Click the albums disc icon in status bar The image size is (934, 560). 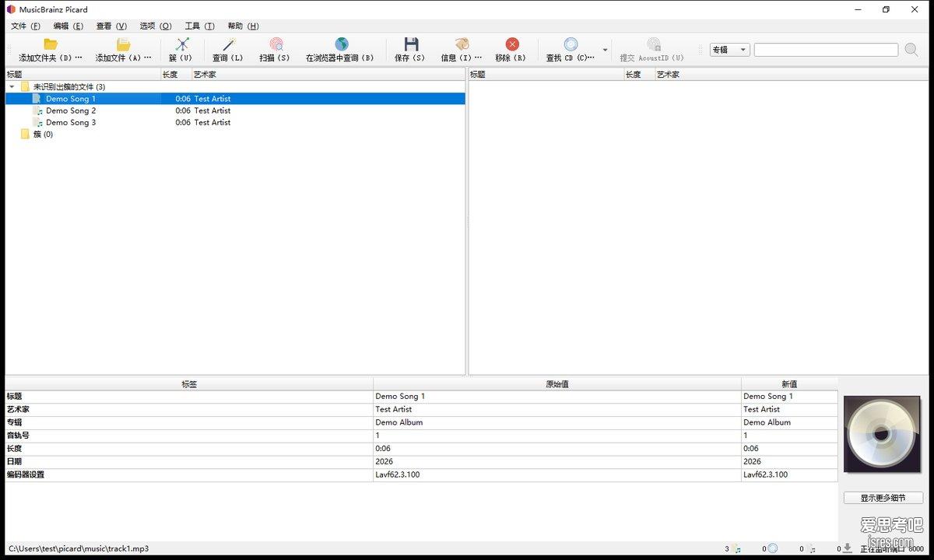point(772,548)
